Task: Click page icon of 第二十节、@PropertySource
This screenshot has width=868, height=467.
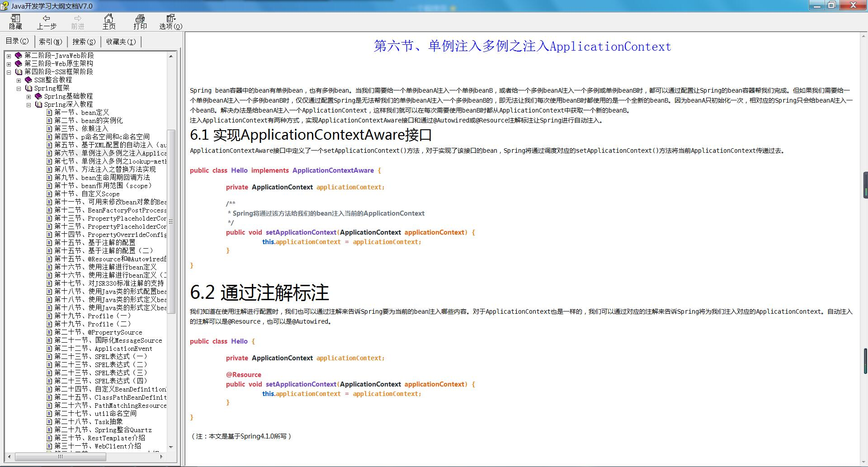Action: (x=49, y=332)
